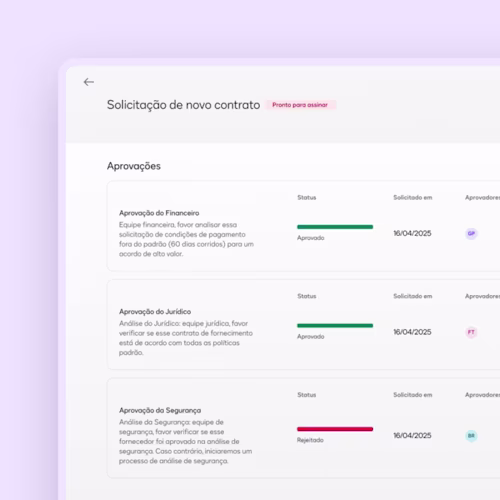Click the GP approver avatar
Screen dimensions: 500x500
click(471, 233)
